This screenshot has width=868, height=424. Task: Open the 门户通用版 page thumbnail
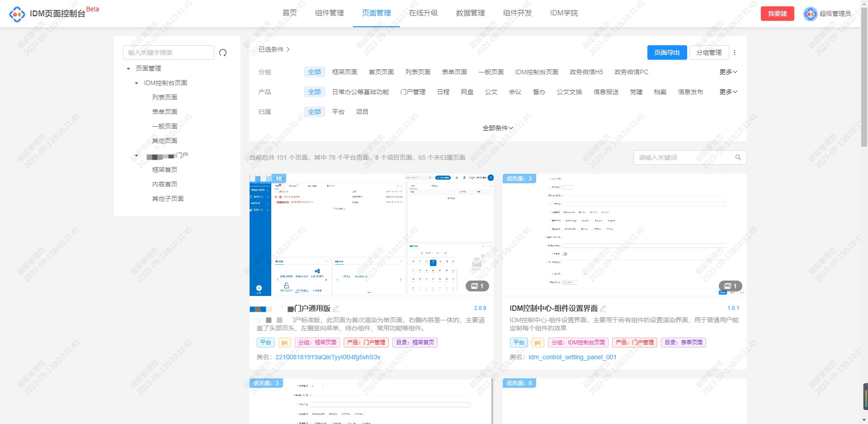click(372, 235)
